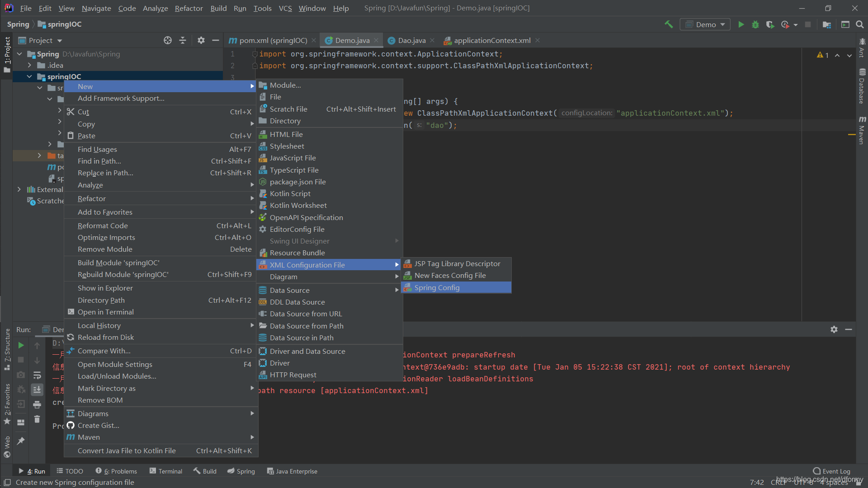The image size is (868, 488).
Task: Click the Structure side tab
Action: point(7,349)
